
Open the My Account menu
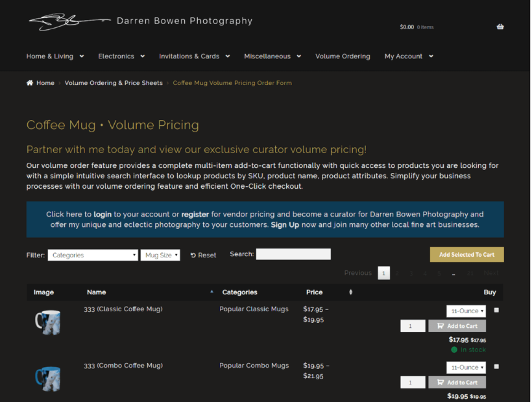point(409,56)
